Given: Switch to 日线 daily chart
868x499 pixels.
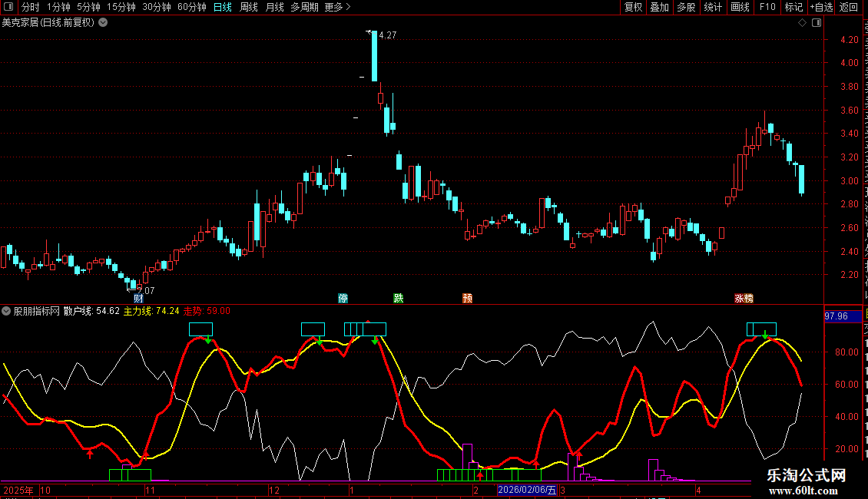Looking at the screenshot, I should click(223, 7).
